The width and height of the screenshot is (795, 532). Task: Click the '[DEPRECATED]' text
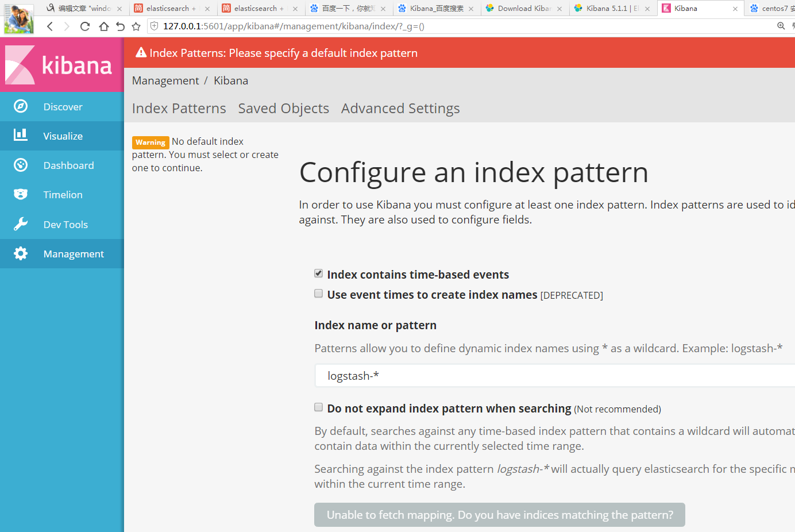click(x=572, y=295)
